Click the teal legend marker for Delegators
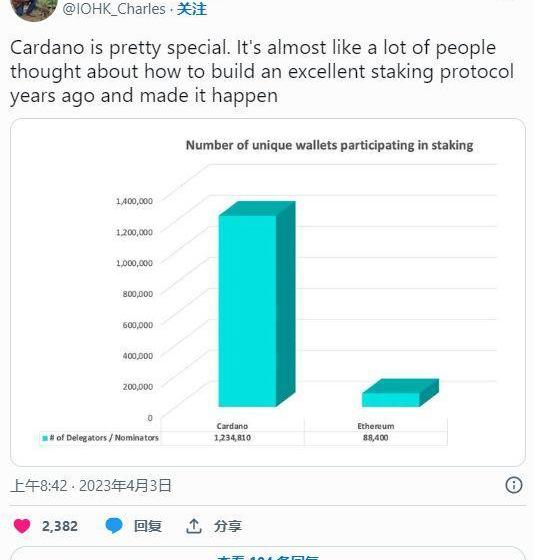534x560 pixels. pyautogui.click(x=45, y=438)
